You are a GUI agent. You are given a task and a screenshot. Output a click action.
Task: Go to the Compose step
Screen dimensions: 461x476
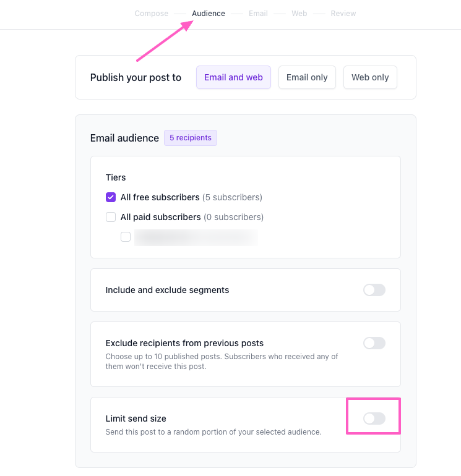(152, 14)
